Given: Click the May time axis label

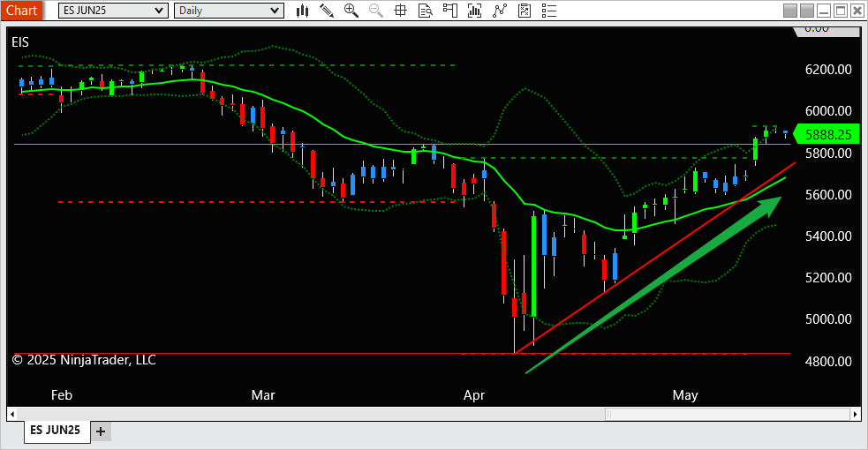Looking at the screenshot, I should (x=685, y=395).
